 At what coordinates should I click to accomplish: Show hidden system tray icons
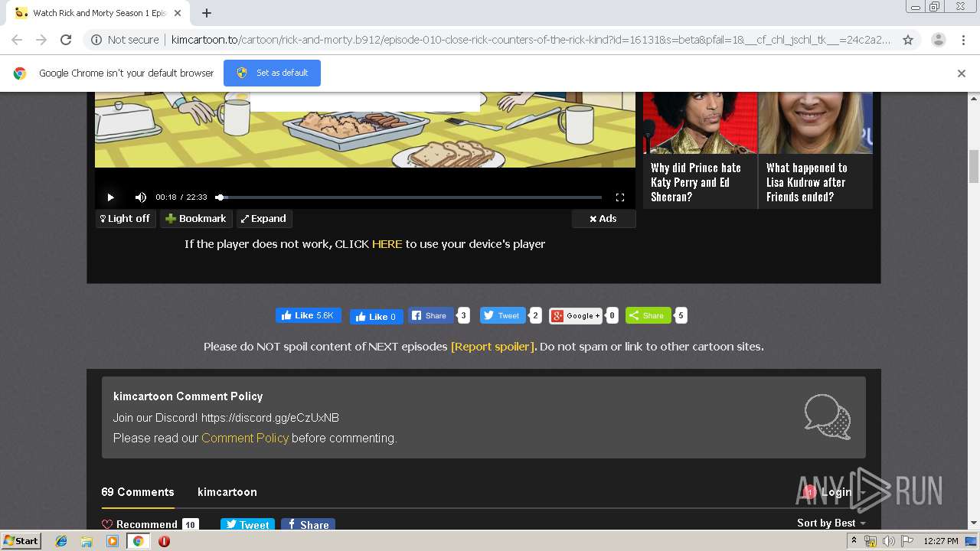tap(854, 541)
